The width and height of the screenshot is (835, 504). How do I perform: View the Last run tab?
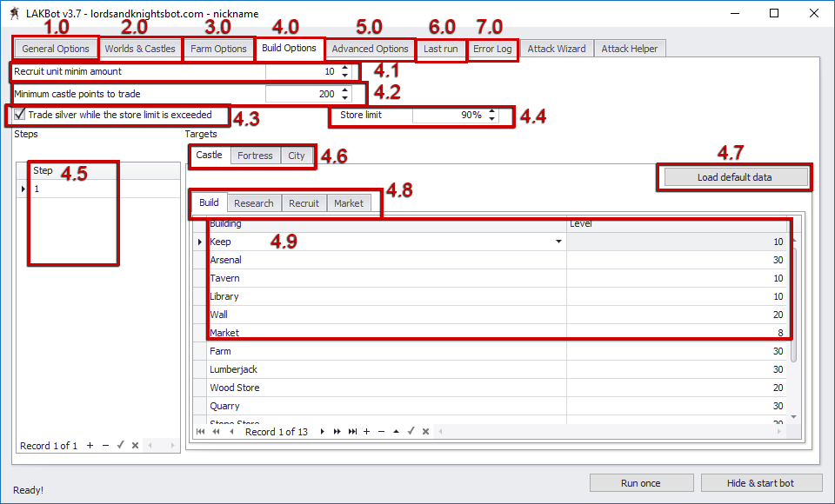click(x=440, y=49)
